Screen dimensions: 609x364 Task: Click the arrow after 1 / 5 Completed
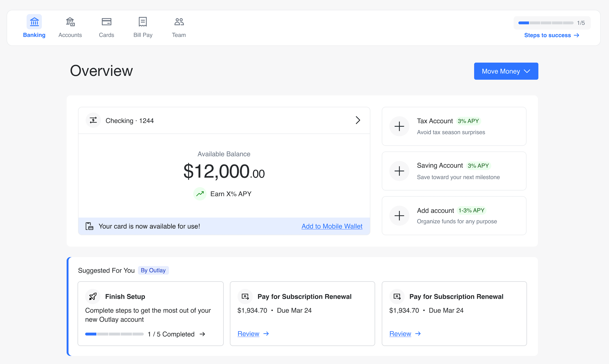tap(202, 334)
